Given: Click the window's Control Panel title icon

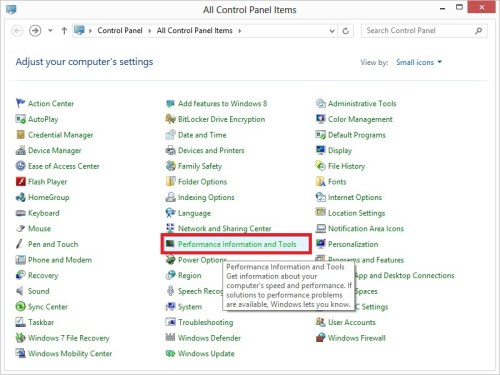Looking at the screenshot, I should point(11,9).
